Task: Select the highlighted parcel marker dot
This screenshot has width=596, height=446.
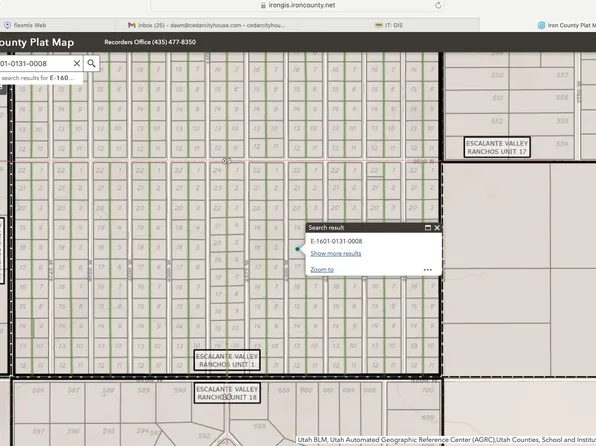Action: coord(297,249)
